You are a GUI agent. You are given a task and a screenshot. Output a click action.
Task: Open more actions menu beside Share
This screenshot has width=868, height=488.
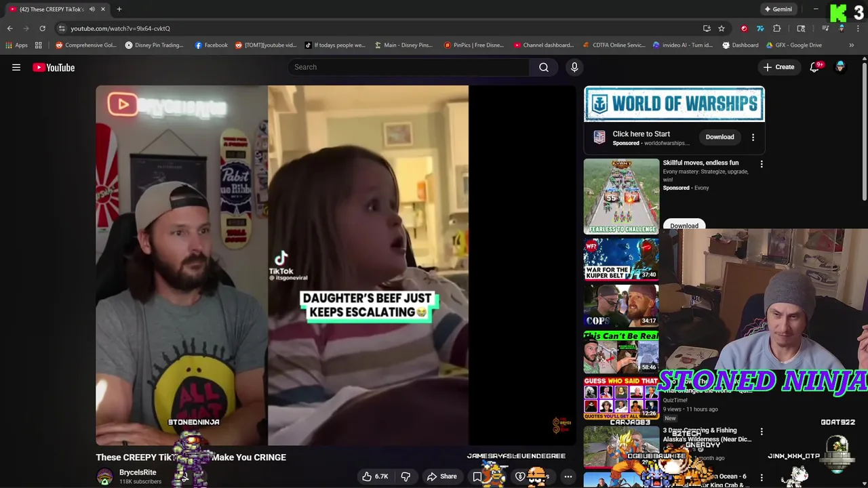pyautogui.click(x=568, y=476)
